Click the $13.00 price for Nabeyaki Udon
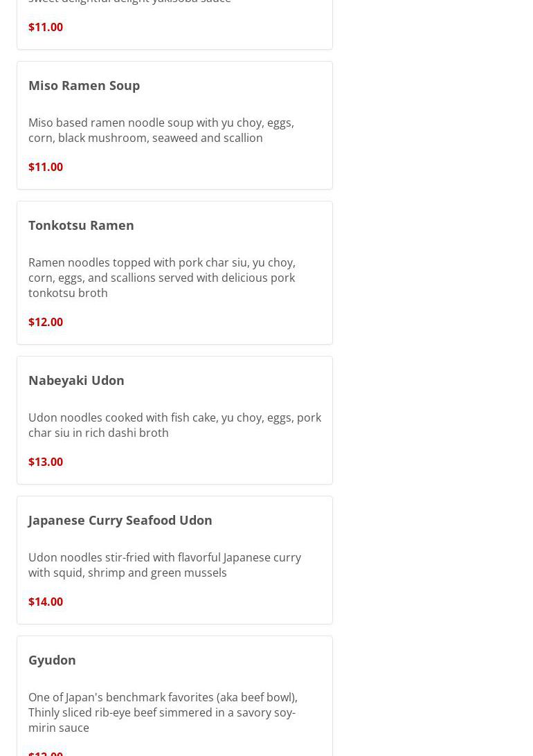The height and width of the screenshot is (756, 533). (46, 462)
